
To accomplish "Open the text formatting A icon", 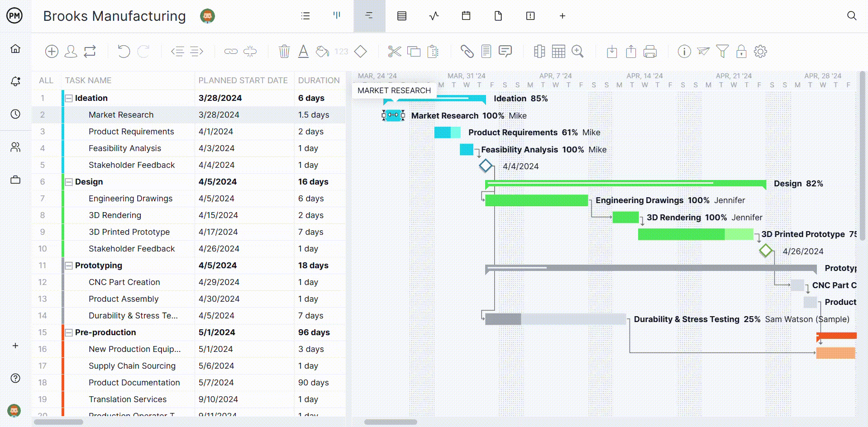I will point(303,52).
